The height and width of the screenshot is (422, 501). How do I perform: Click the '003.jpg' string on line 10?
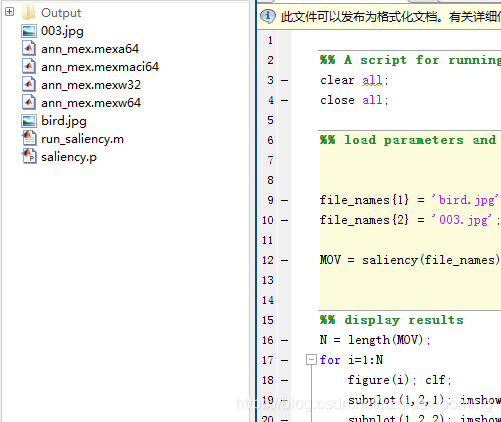tap(462, 220)
